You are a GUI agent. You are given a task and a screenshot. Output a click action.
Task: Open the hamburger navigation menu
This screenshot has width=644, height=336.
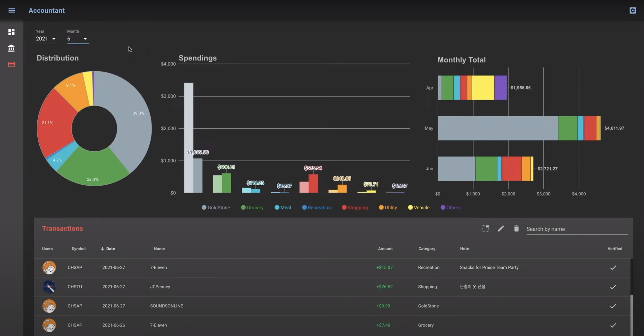point(12,10)
